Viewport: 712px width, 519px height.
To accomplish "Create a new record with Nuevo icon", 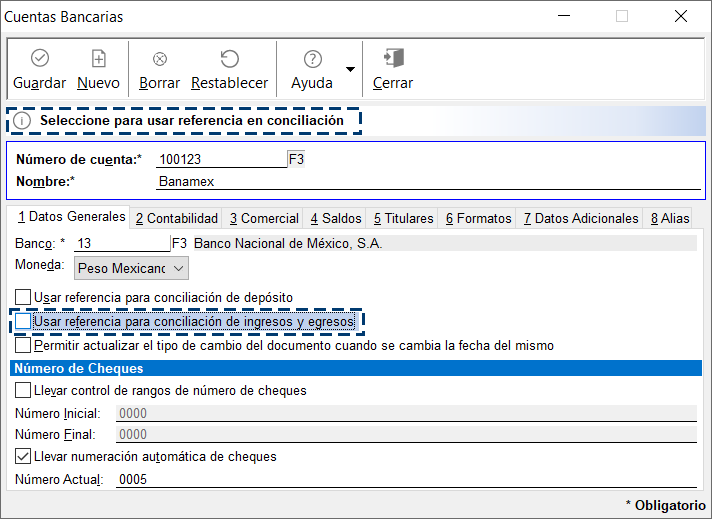I will 98,59.
